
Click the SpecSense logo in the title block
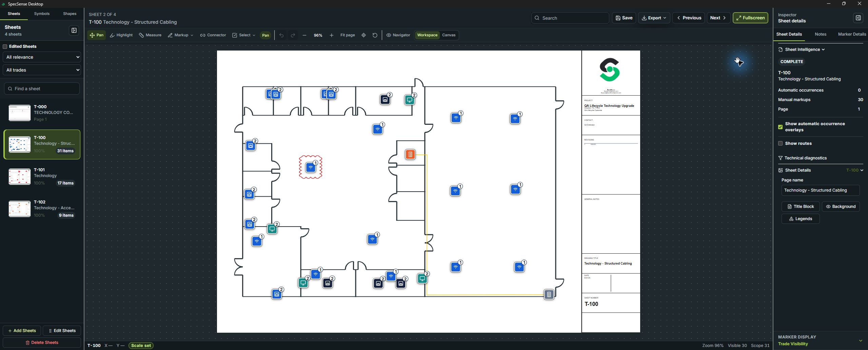(610, 70)
